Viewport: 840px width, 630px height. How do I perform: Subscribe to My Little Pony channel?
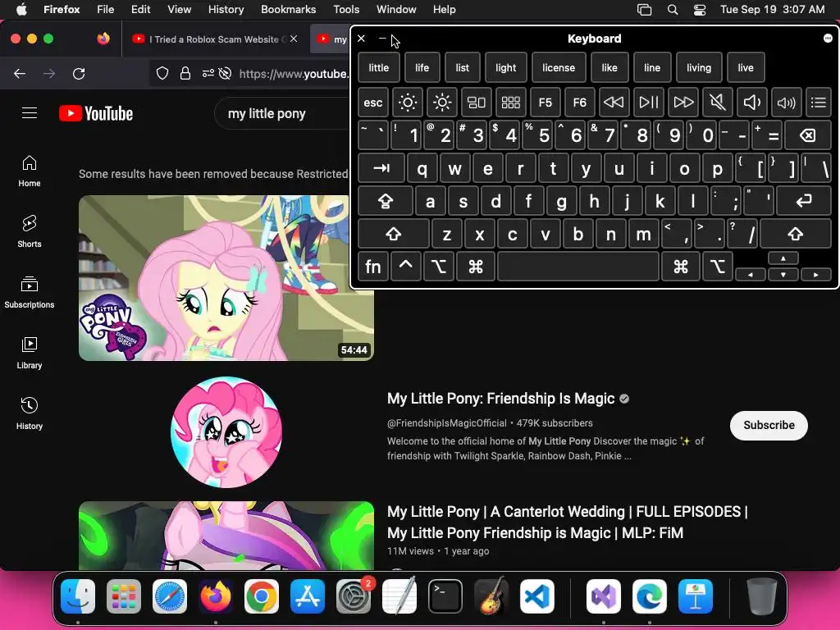click(x=769, y=426)
